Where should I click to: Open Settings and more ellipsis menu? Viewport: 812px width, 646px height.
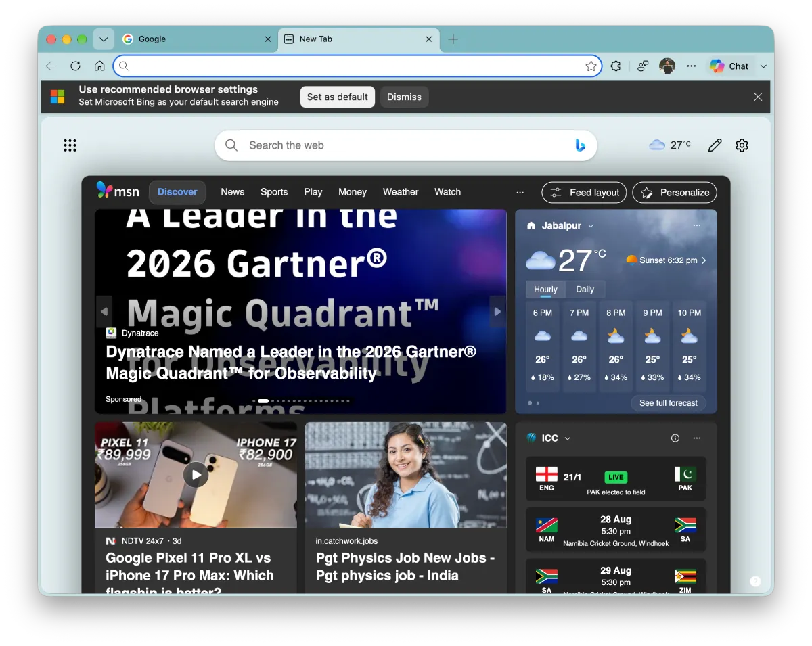click(x=691, y=66)
